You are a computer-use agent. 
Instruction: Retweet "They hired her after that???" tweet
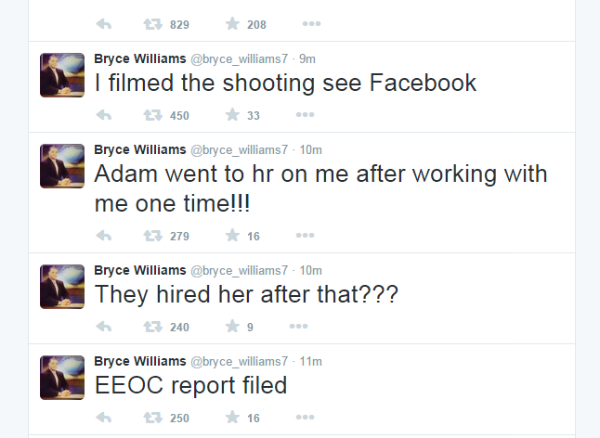(150, 326)
